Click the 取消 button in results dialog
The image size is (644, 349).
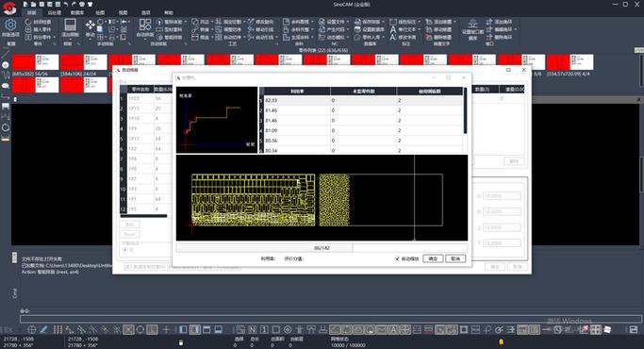point(455,258)
